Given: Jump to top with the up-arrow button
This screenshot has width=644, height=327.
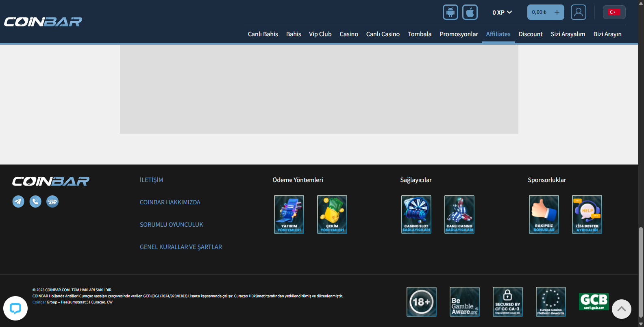Looking at the screenshot, I should [622, 309].
